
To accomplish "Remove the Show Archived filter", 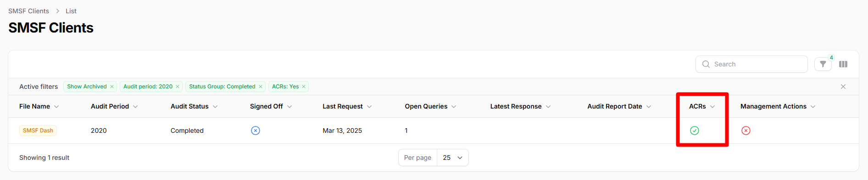I will (x=112, y=87).
